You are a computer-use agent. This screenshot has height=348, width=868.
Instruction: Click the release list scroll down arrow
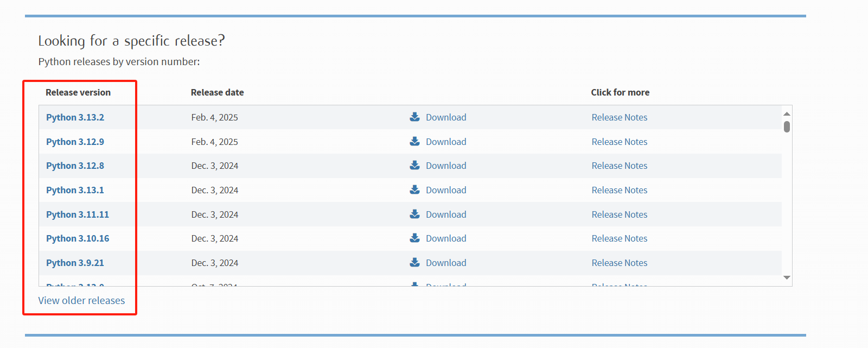pyautogui.click(x=787, y=277)
